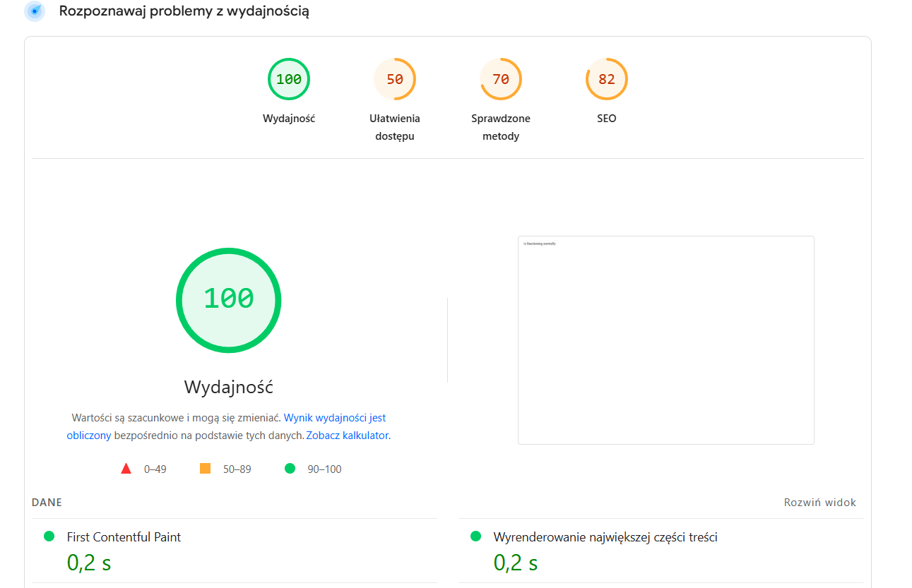Select the Ułatwienia dostępu score gauge showing 50
The height and width of the screenshot is (588, 912).
coord(394,79)
